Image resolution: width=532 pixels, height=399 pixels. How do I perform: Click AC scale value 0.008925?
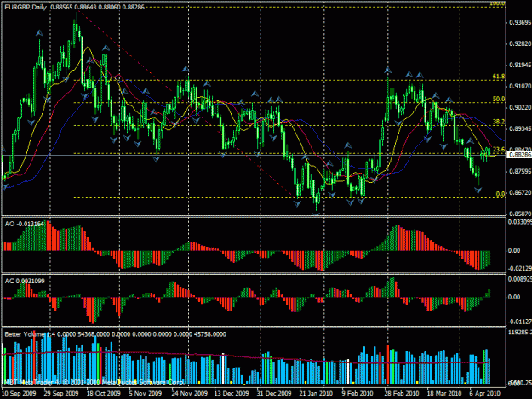[520, 279]
